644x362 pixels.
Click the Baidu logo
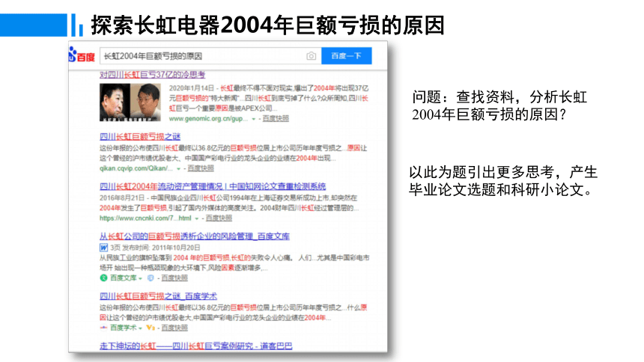click(x=82, y=55)
